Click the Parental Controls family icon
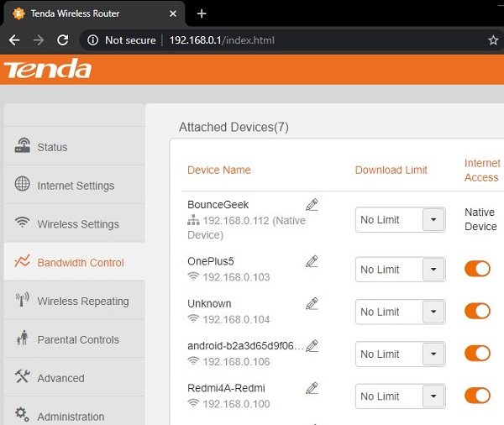Image resolution: width=504 pixels, height=425 pixels. coord(22,338)
